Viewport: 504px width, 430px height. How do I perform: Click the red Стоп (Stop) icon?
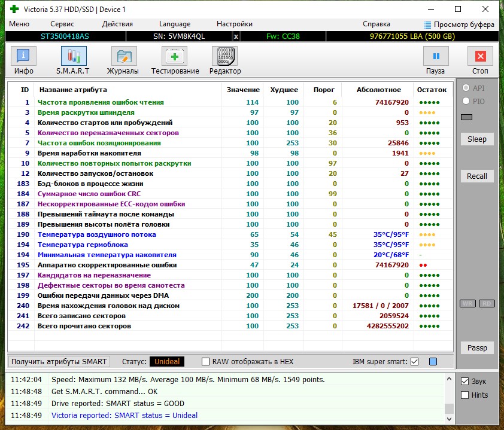(x=480, y=56)
